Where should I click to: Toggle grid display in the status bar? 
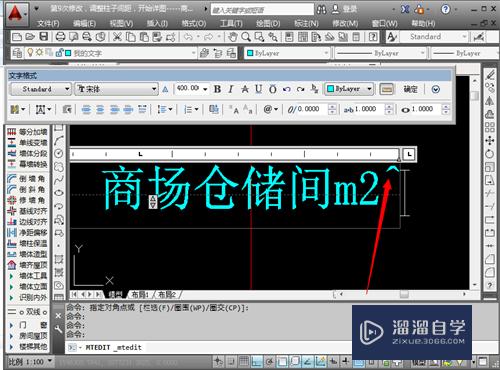pos(244,361)
